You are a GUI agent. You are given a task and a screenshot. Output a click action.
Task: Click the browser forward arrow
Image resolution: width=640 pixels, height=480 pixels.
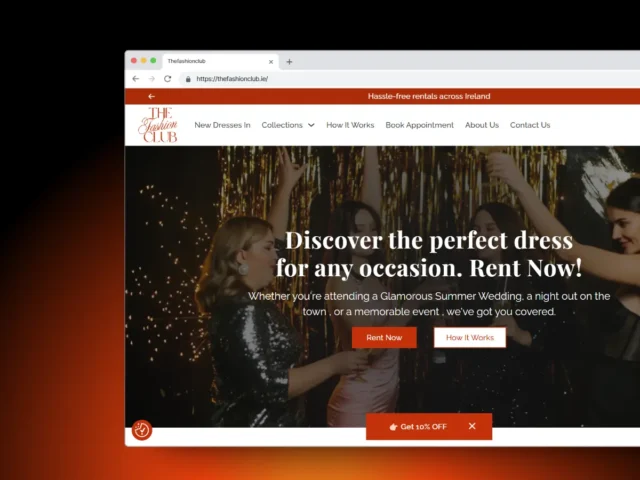[151, 79]
